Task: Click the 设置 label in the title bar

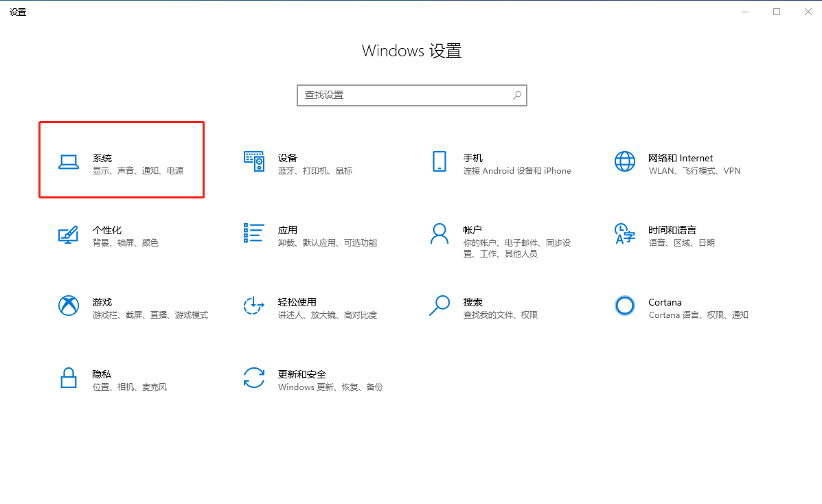Action: point(18,12)
